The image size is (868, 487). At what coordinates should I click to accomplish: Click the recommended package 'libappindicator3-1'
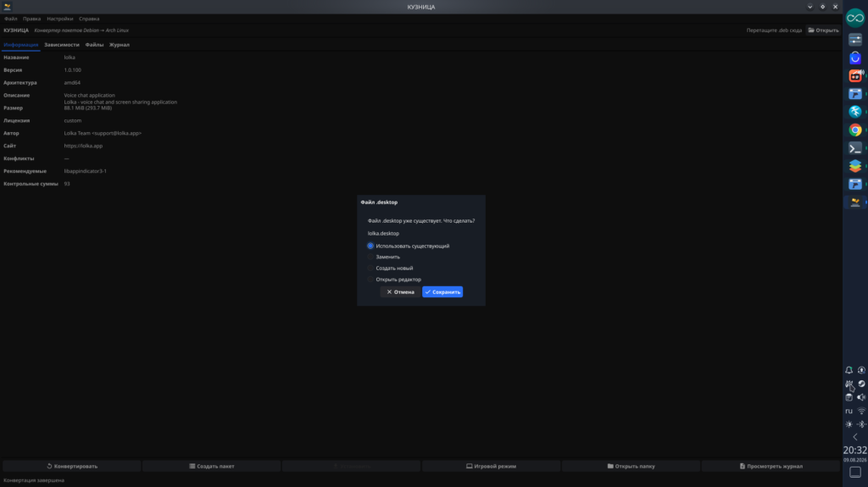pyautogui.click(x=86, y=171)
